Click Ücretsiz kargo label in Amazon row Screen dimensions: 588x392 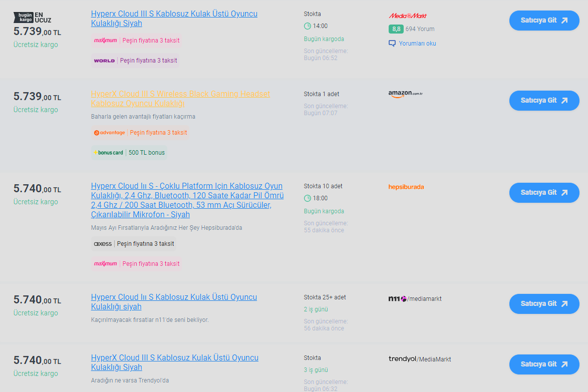(x=36, y=110)
